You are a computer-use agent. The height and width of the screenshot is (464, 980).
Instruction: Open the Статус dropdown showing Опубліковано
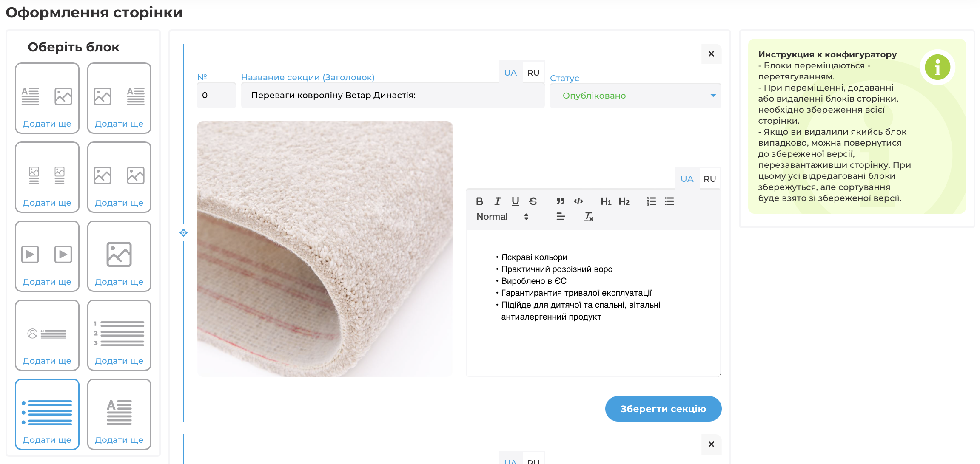[635, 96]
